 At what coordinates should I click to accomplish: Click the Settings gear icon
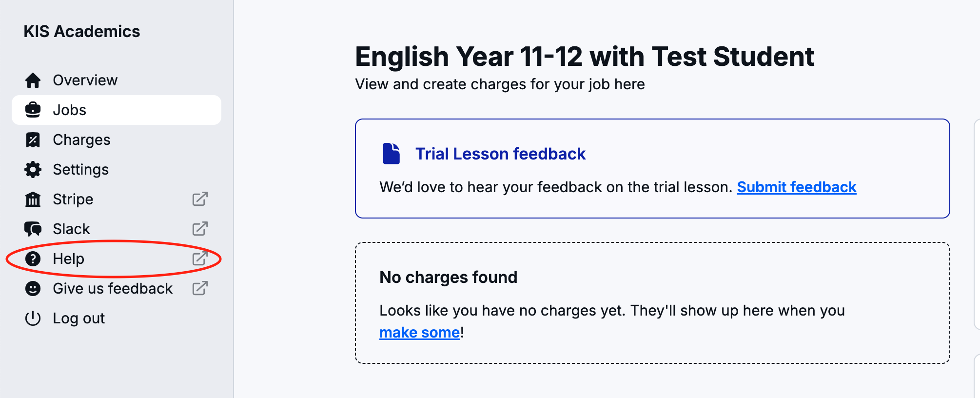coord(33,170)
